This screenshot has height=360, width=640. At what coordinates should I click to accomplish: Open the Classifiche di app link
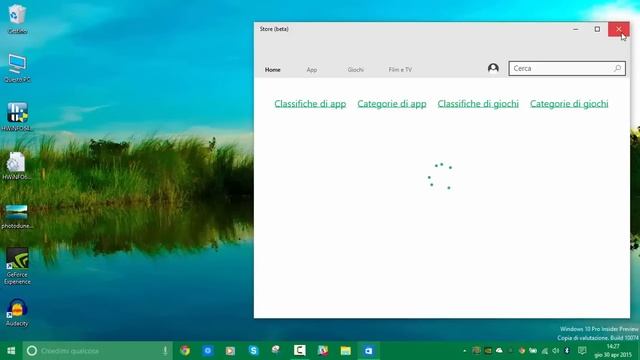click(310, 104)
